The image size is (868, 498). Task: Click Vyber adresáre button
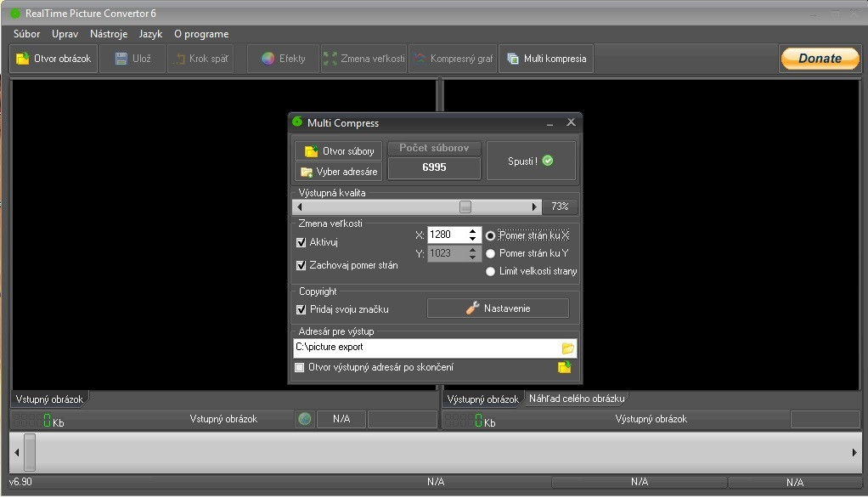pos(338,172)
